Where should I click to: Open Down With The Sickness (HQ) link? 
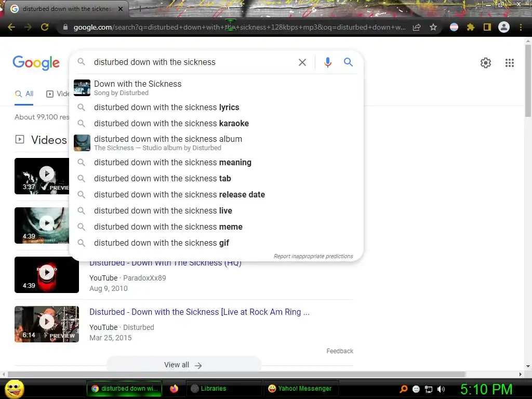pos(165,263)
